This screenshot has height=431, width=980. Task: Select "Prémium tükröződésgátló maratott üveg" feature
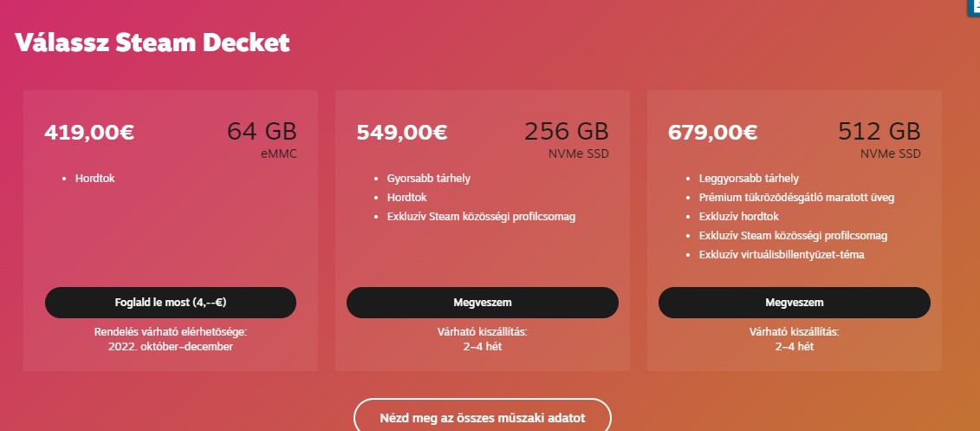(x=796, y=198)
